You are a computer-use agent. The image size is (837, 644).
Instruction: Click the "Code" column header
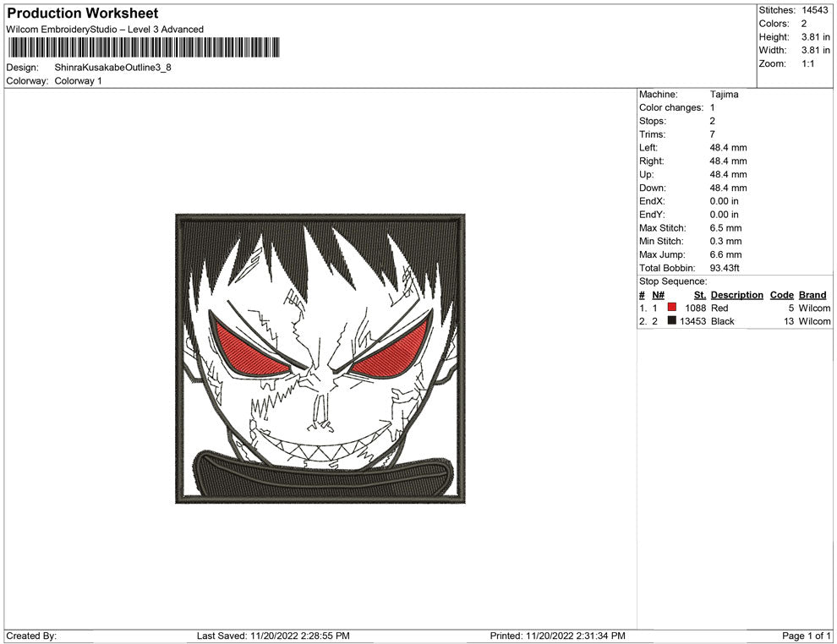point(781,295)
